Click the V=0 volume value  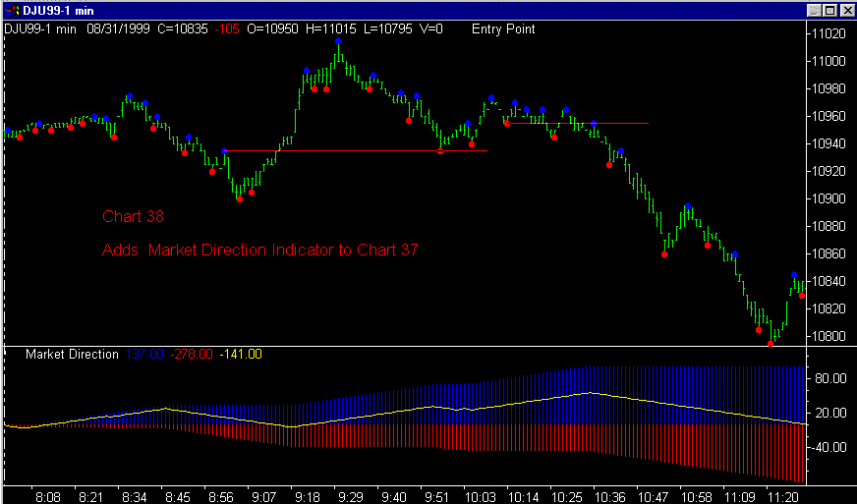click(x=430, y=28)
